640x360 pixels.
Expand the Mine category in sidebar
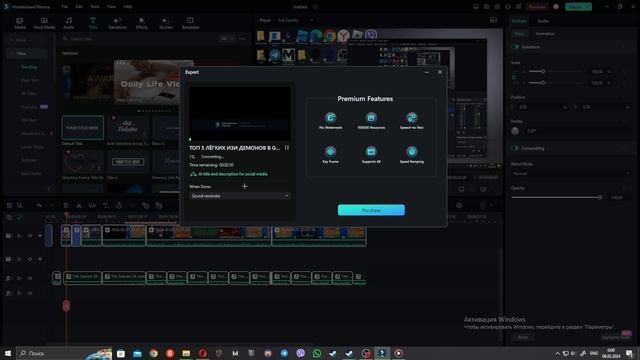11,40
